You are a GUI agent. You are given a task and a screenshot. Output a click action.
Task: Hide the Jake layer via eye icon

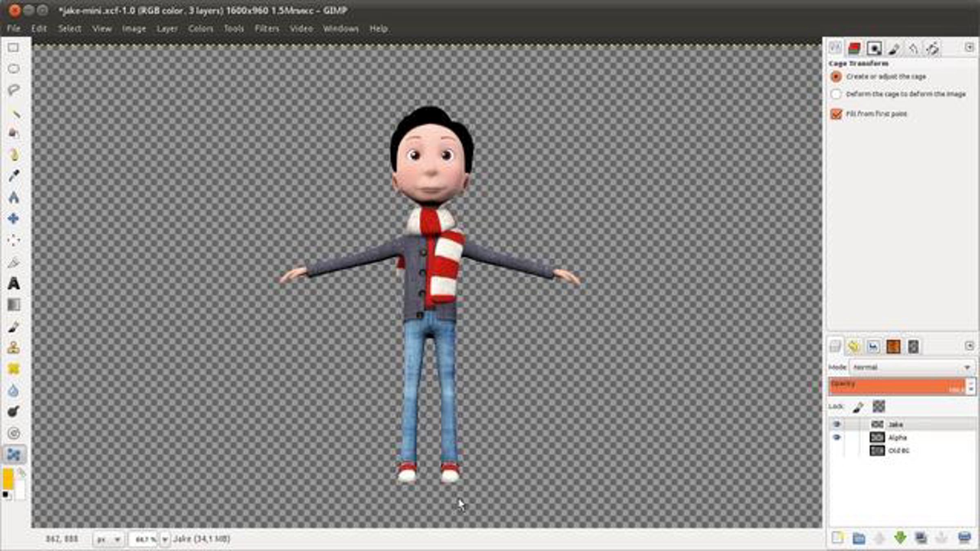(836, 424)
